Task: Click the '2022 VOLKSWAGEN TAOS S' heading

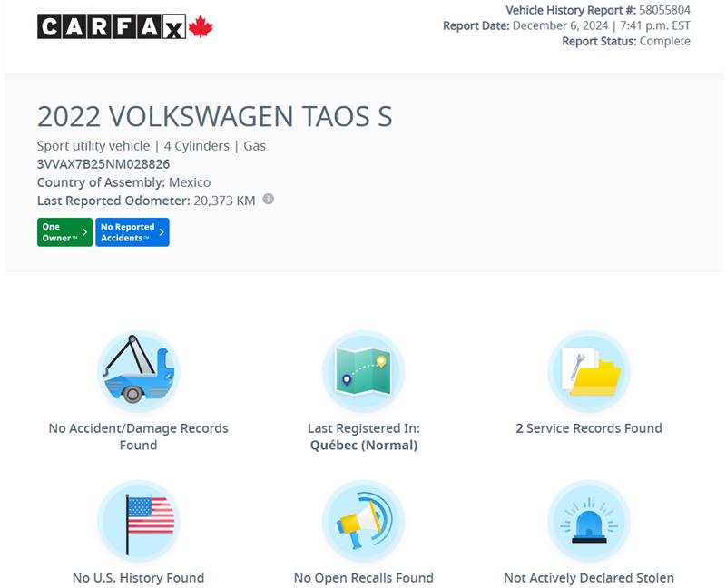Action: pos(215,116)
